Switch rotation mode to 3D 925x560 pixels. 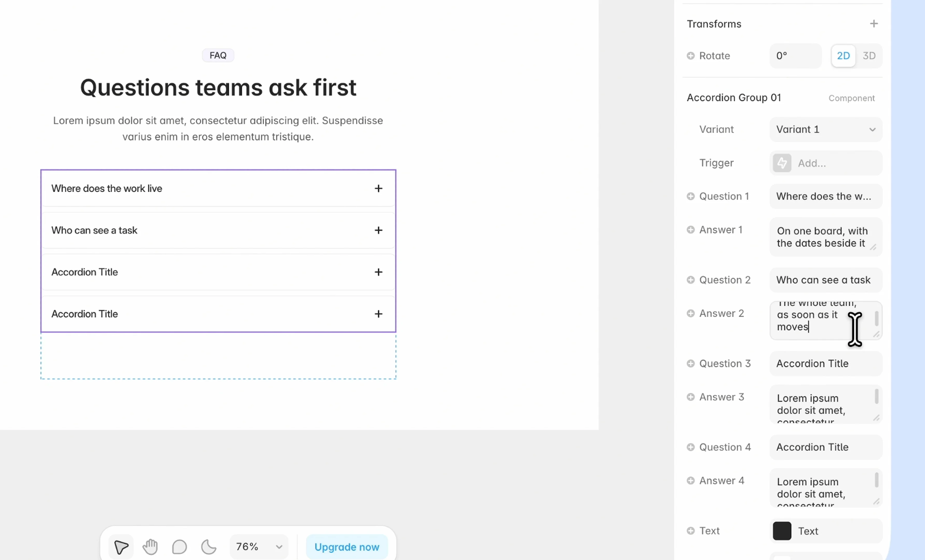coord(869,56)
